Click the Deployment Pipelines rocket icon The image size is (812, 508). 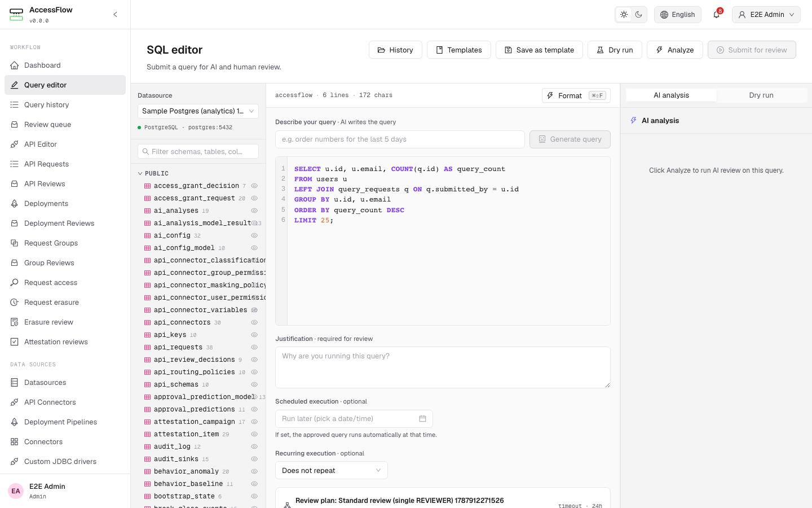click(15, 422)
